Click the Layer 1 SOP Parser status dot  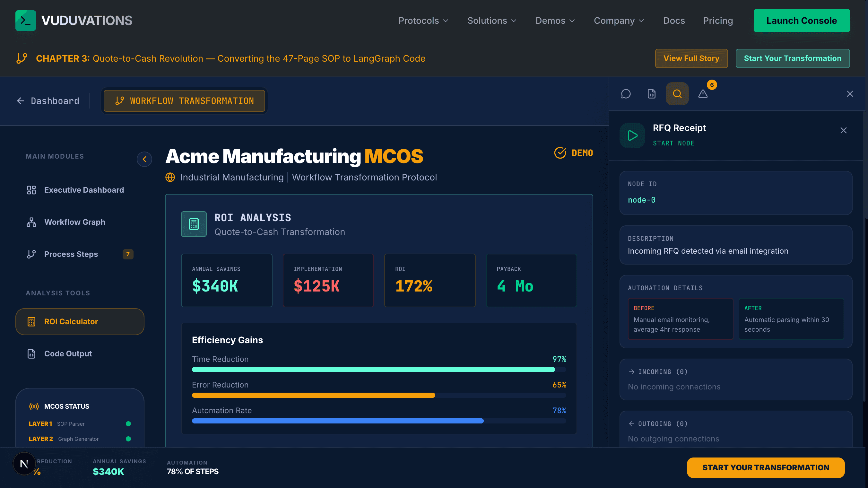point(128,424)
